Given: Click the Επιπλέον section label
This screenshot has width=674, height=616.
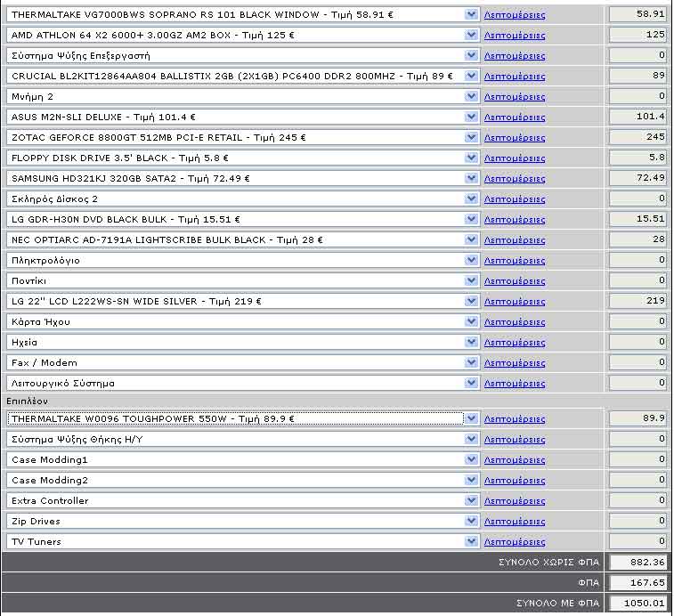Looking at the screenshot, I should (x=27, y=401).
